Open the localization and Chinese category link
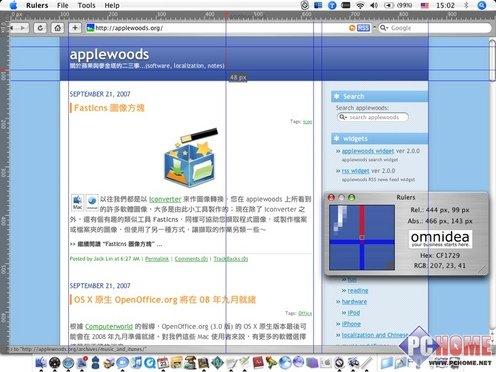The height and width of the screenshot is (372, 496). [x=375, y=335]
